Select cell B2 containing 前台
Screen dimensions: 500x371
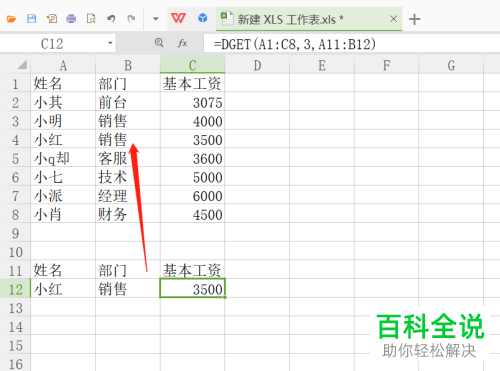pos(128,102)
